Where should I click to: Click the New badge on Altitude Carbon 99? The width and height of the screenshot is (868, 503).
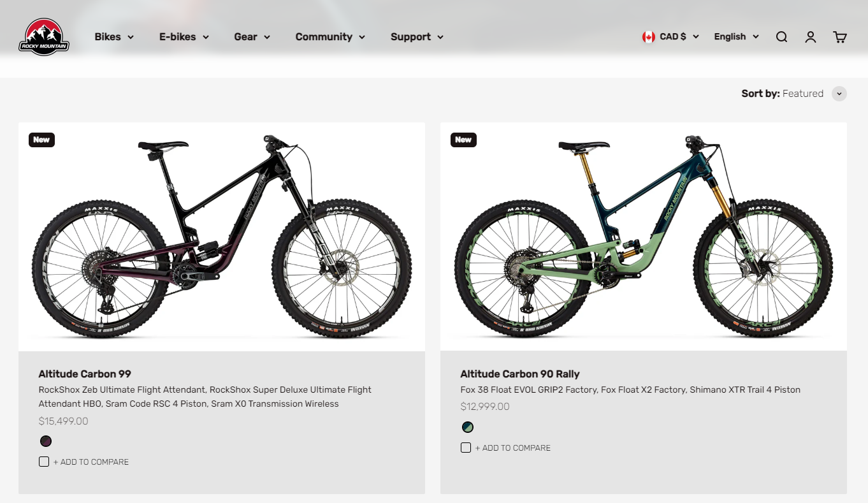[x=41, y=140]
